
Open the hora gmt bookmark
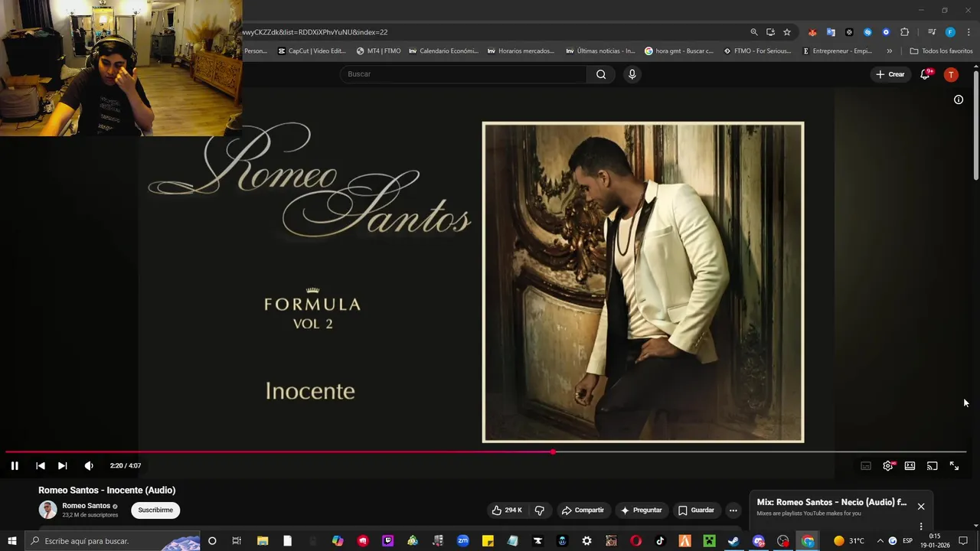679,51
